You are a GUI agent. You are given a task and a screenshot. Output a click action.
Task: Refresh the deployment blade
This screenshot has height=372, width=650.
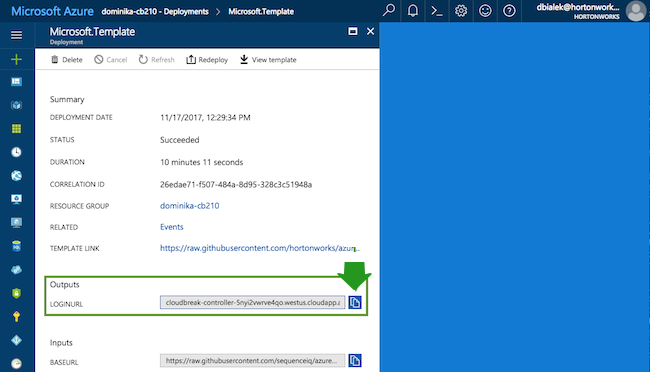(x=157, y=60)
